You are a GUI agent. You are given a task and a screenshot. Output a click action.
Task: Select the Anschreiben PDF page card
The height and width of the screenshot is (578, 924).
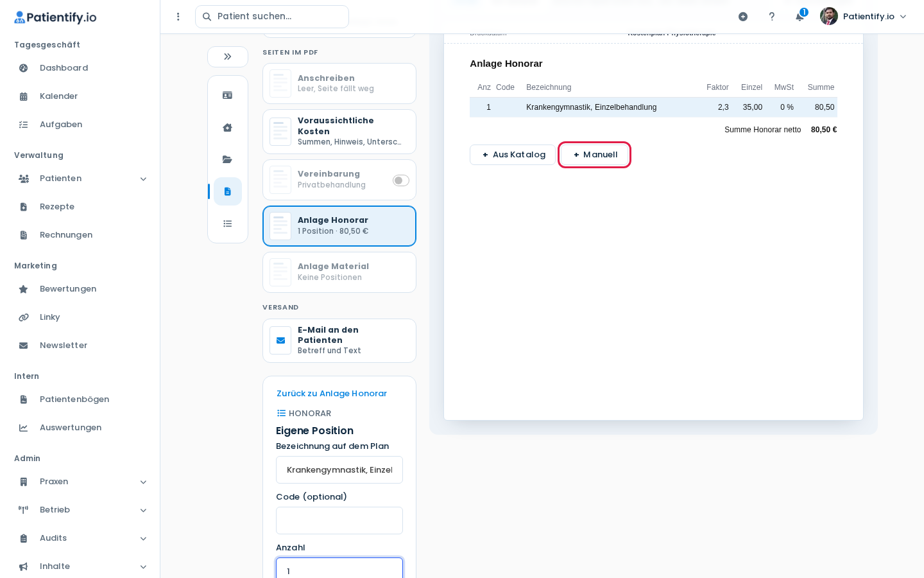click(339, 83)
